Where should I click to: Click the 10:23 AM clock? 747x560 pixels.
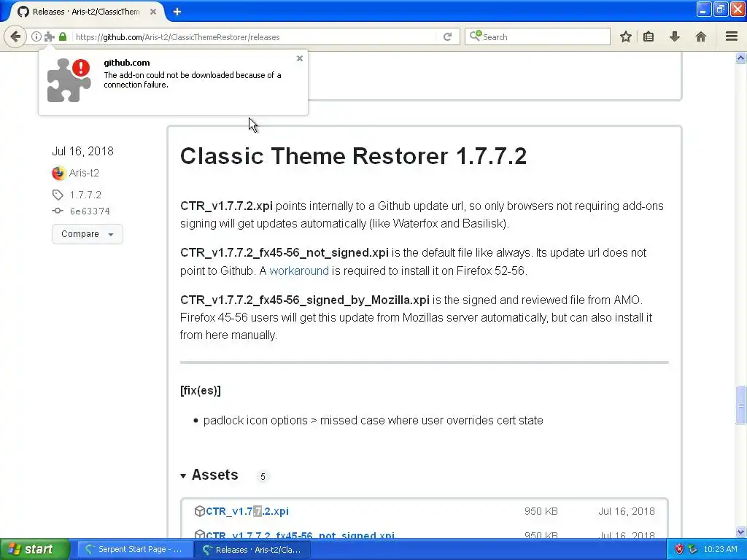(x=720, y=550)
